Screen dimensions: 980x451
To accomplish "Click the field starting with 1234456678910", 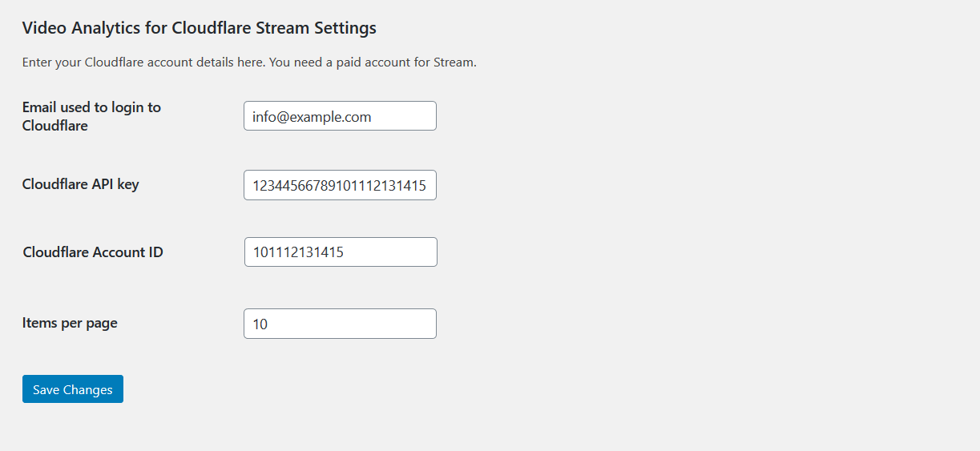I will 340,185.
